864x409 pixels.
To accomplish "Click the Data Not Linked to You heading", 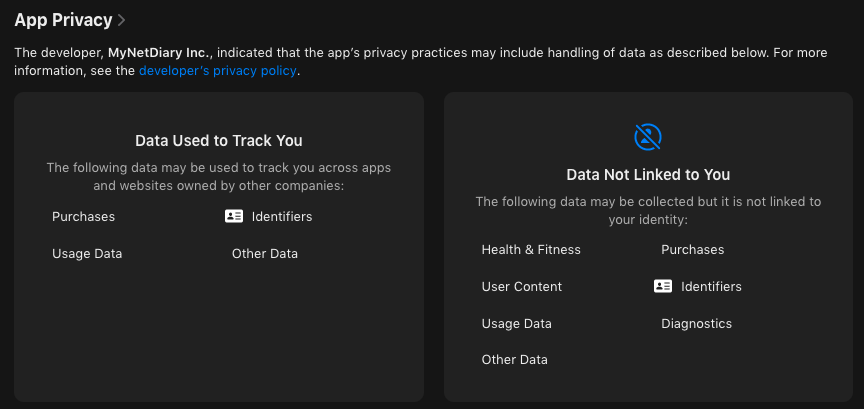I will point(648,175).
